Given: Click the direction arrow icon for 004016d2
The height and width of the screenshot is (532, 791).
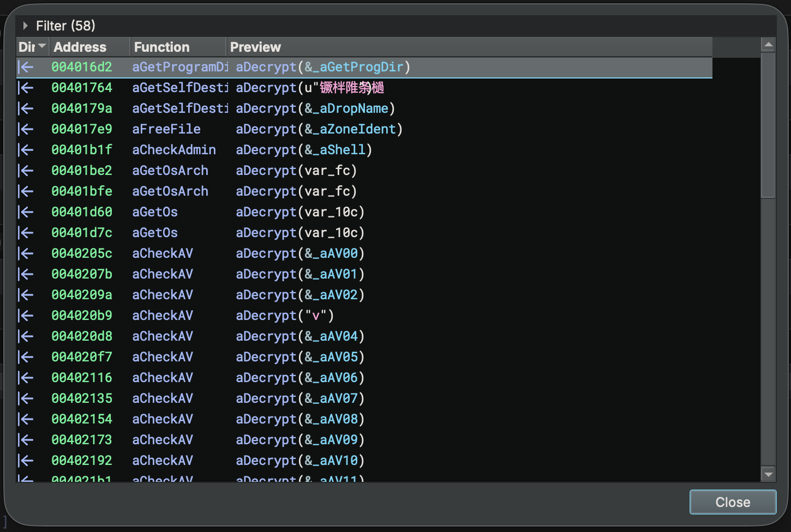Looking at the screenshot, I should 26,67.
